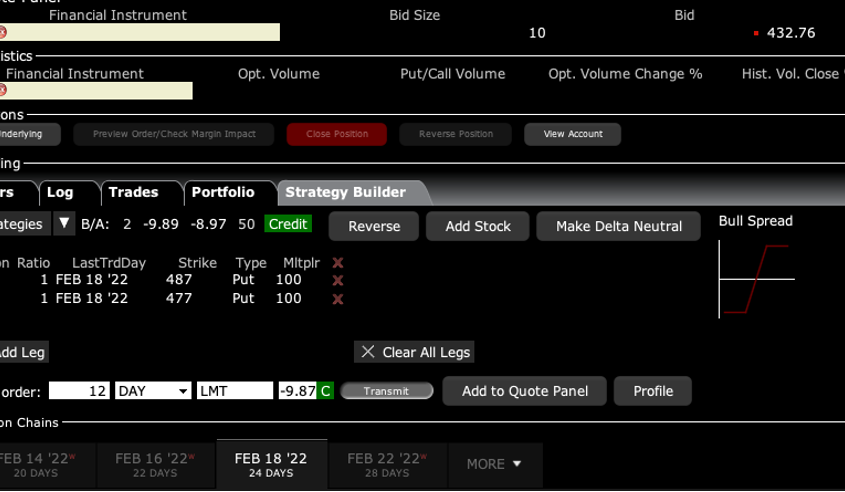Click the LMT order type field
Screen dimensions: 845x492
[x=234, y=391]
